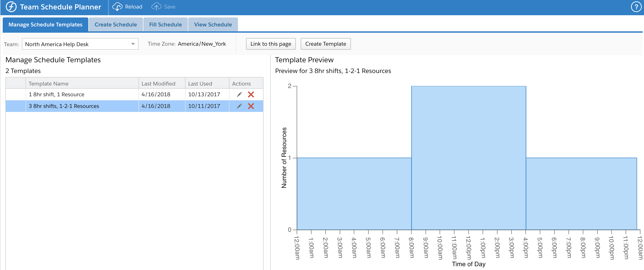The image size is (644, 270).
Task: Click the 2-resource bar in the preview chart
Action: [x=469, y=157]
